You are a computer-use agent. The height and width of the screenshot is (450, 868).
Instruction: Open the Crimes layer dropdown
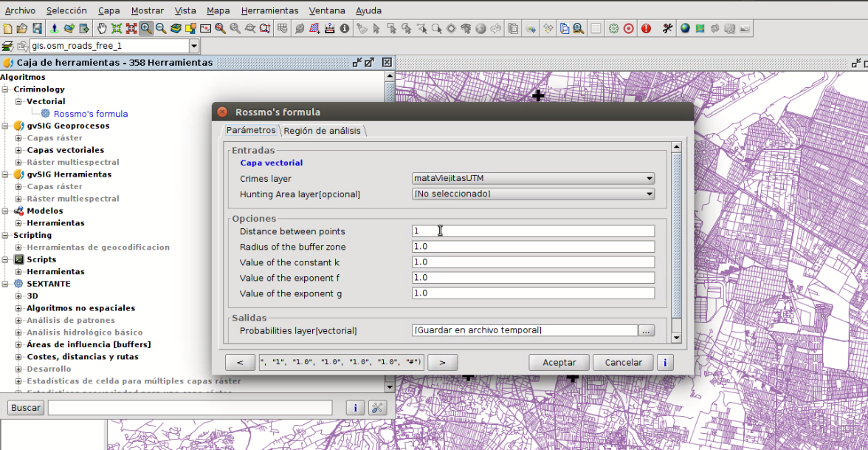pyautogui.click(x=533, y=178)
